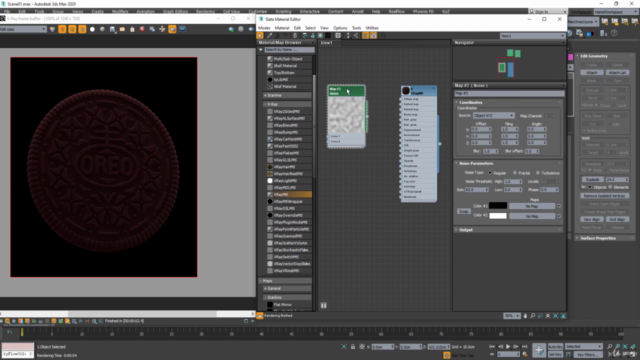This screenshot has width=640, height=360.
Task: Open the RGB color channel dropdown
Action: click(x=23, y=29)
